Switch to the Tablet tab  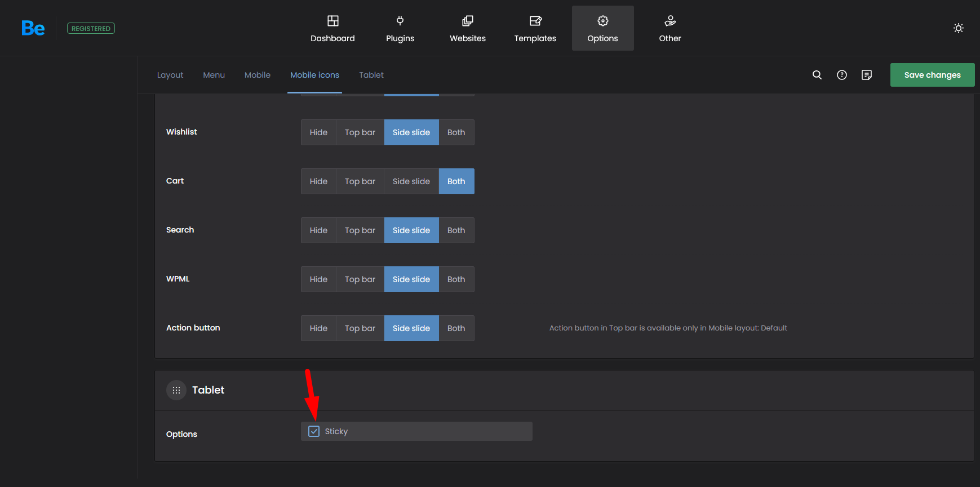pyautogui.click(x=371, y=75)
